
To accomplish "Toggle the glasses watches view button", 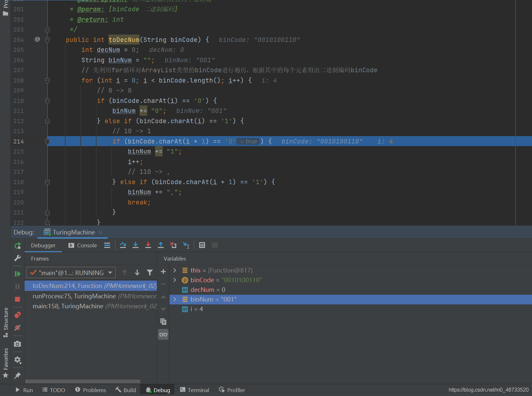I will [x=163, y=334].
